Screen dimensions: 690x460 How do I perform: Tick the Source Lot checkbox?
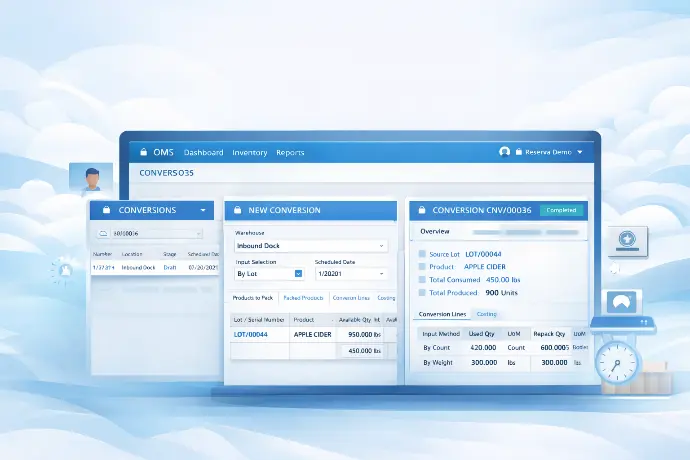(x=422, y=254)
